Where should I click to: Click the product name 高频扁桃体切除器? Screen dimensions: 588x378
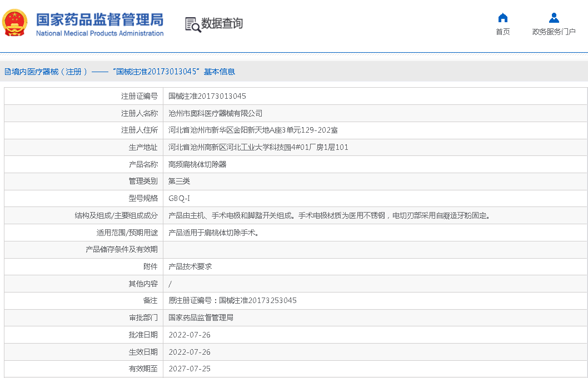coord(197,164)
